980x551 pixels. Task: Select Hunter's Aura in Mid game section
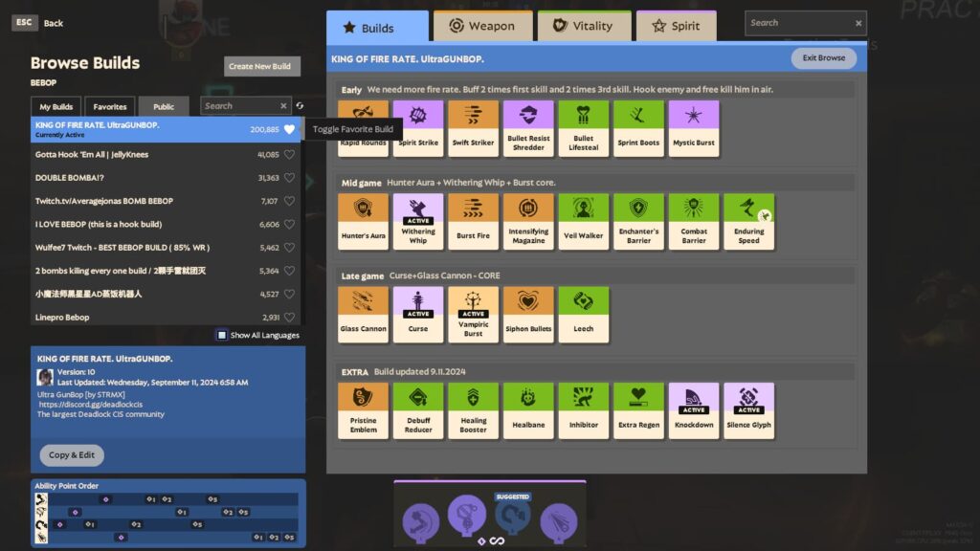pos(362,219)
